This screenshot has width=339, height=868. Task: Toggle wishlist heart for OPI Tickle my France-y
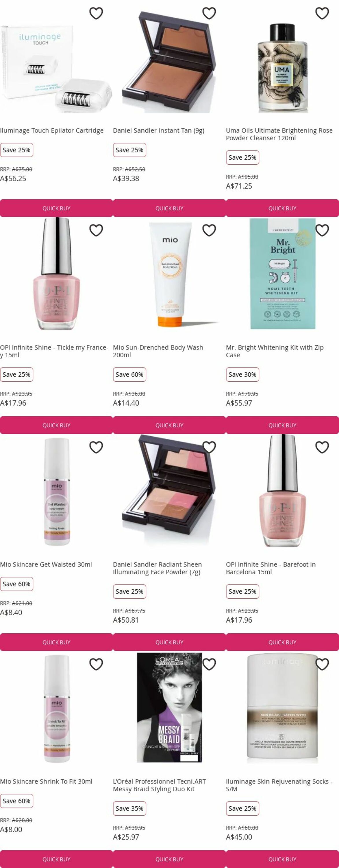[x=96, y=230]
